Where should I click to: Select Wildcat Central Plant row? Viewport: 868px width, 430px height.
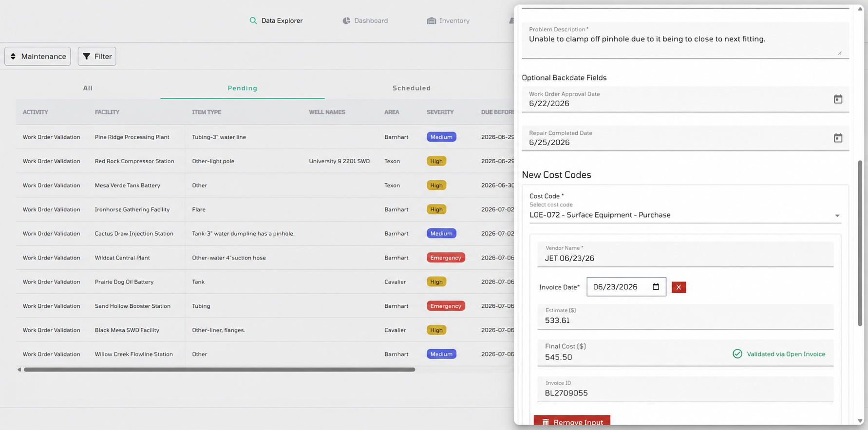(x=265, y=258)
